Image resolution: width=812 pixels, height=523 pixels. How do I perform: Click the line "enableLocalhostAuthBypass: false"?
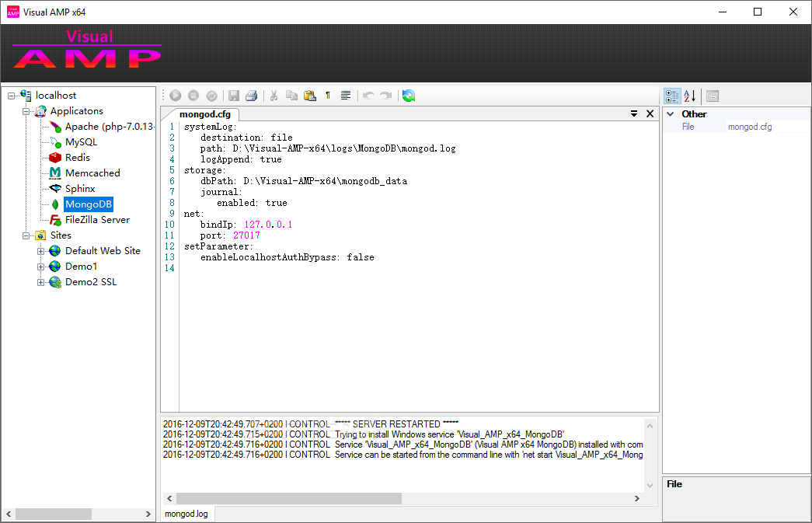point(288,257)
